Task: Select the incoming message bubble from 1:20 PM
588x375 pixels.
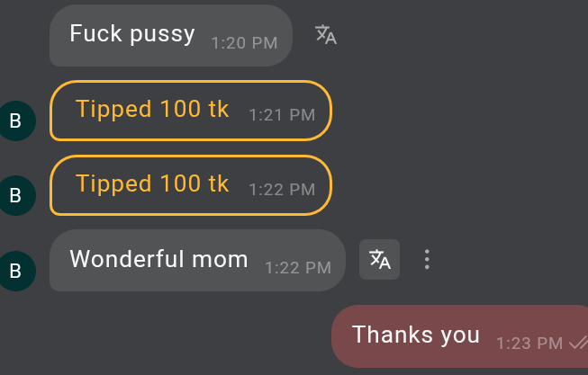Action: point(170,36)
